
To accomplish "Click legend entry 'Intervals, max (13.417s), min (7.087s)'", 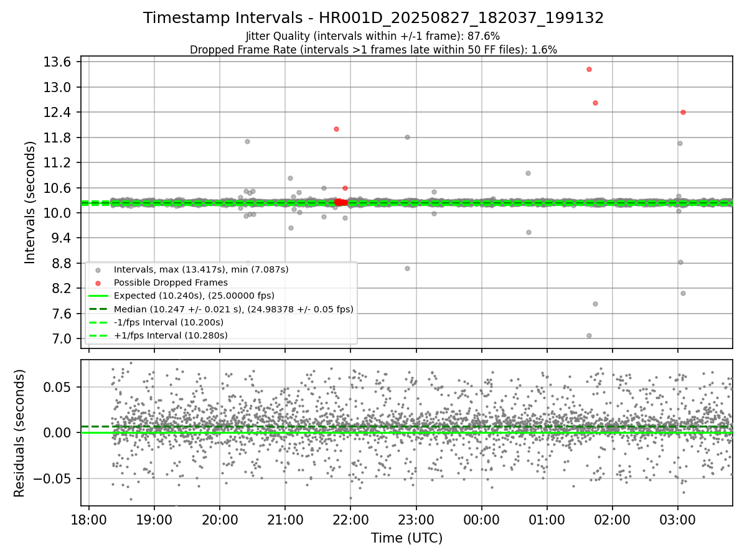I will (201, 269).
